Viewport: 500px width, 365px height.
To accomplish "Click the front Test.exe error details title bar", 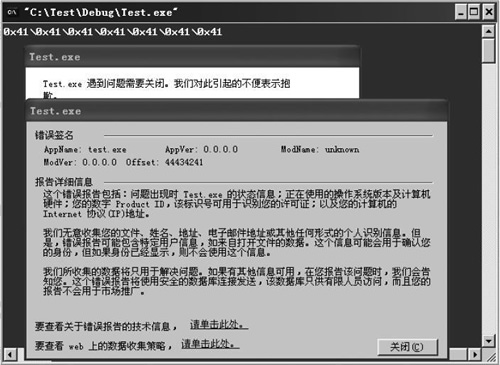I will pos(236,111).
